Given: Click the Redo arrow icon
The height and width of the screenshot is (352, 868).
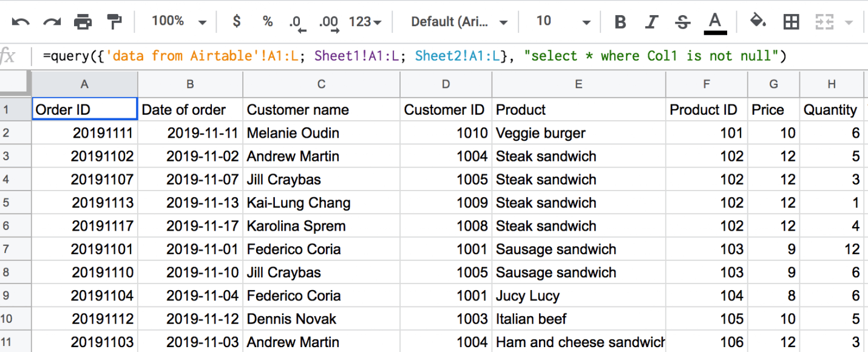Looking at the screenshot, I should click(52, 22).
